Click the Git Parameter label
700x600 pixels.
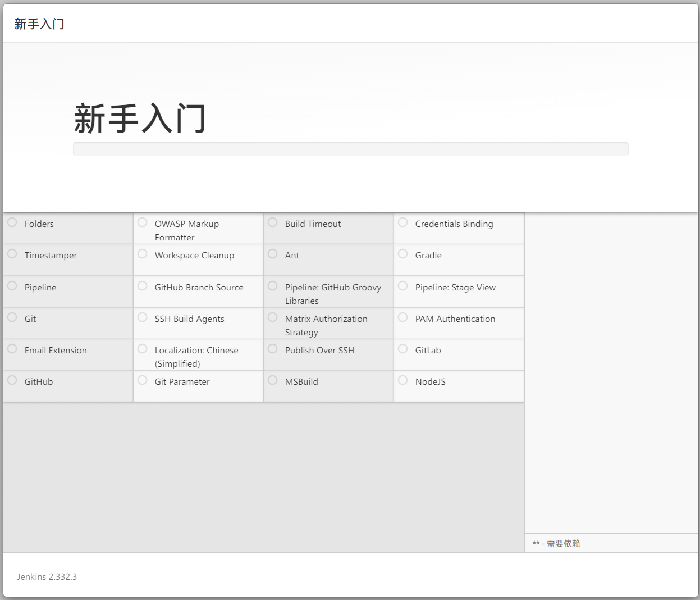[x=182, y=381]
